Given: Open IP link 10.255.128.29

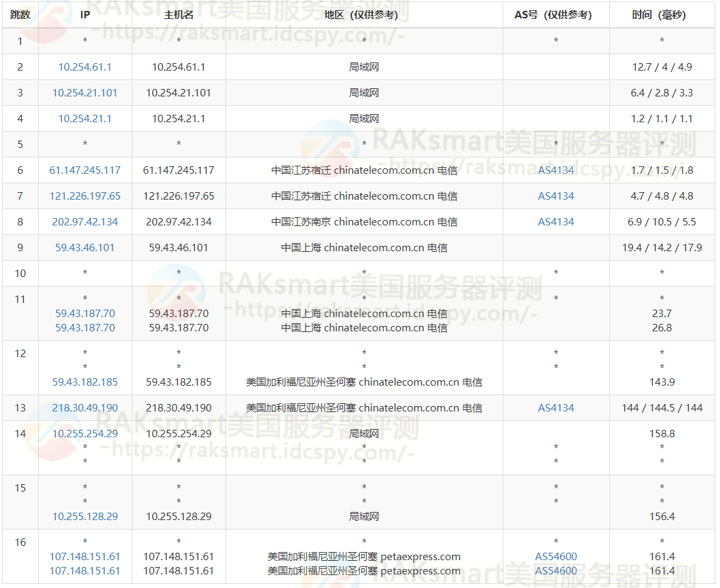Looking at the screenshot, I should point(85,517).
